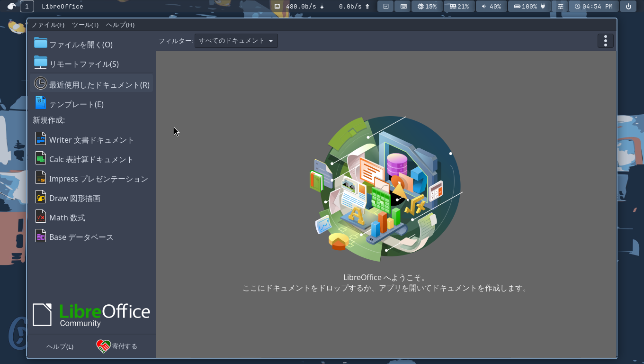Click the donate heart icon
The image size is (644, 364).
coord(103,346)
